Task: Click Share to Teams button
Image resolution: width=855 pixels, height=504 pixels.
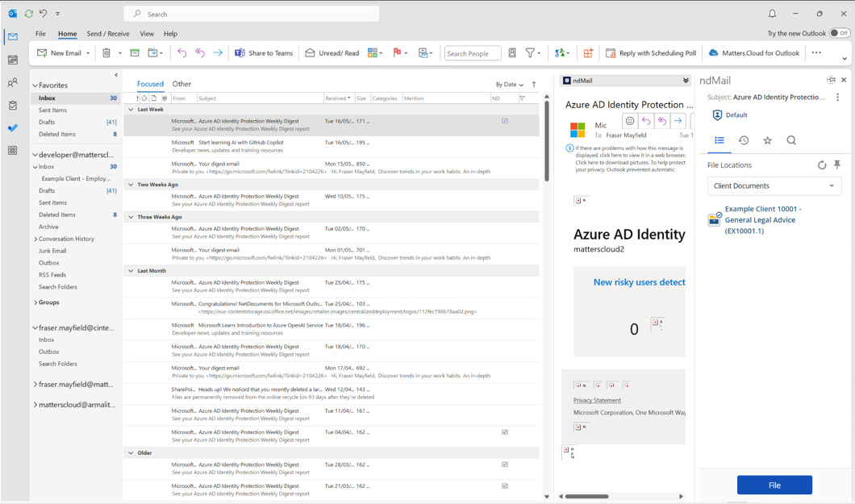Action: point(264,53)
